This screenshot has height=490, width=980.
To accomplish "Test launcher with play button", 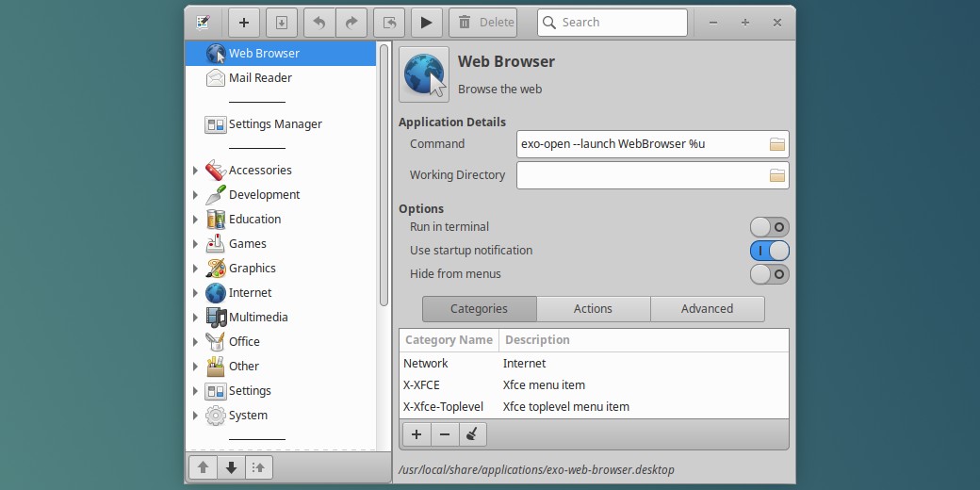I will pos(427,23).
